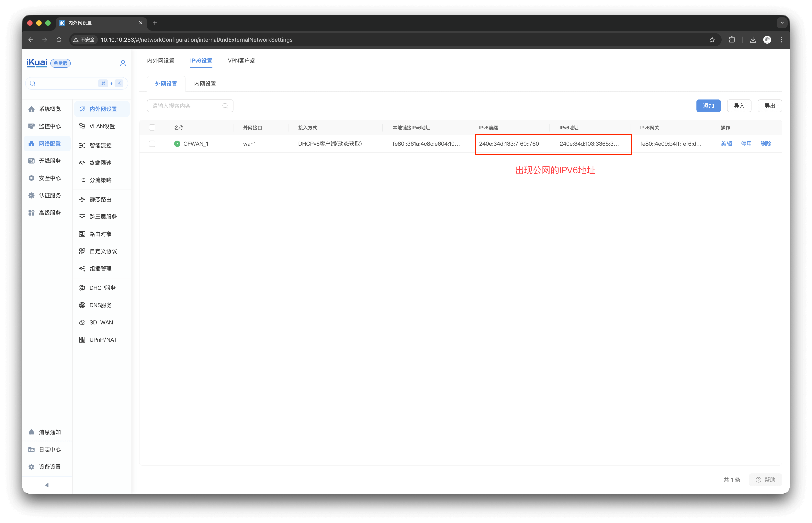Click the search magnifier in table filter
This screenshot has width=812, height=523.
225,106
